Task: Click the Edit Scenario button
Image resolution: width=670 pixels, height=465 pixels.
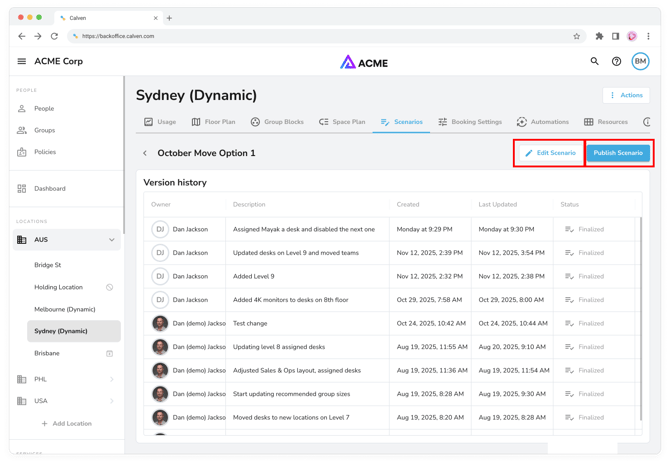Action: 550,153
